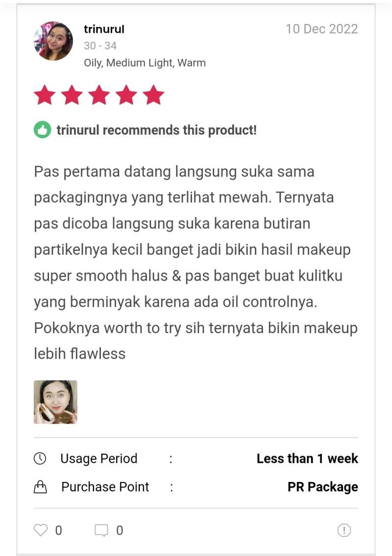392x556 pixels.
Task: Click the shopping bag icon beside Purchase Point
Action: [x=40, y=487]
